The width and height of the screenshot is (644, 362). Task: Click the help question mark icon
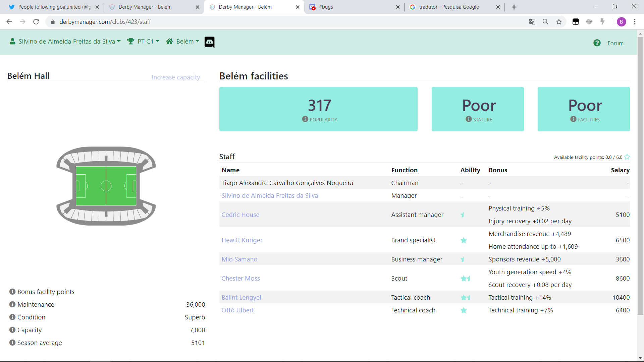[x=597, y=43]
